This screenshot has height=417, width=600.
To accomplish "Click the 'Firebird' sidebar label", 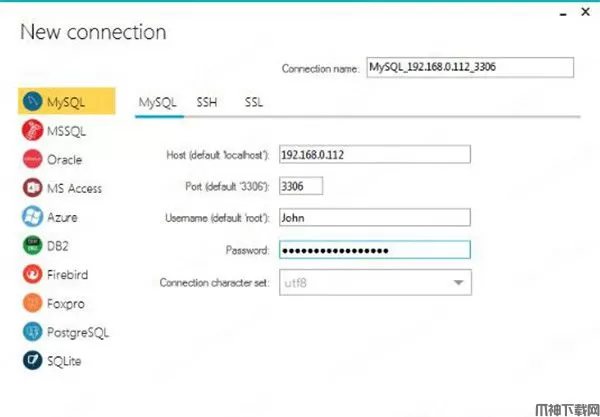I will [x=67, y=275].
